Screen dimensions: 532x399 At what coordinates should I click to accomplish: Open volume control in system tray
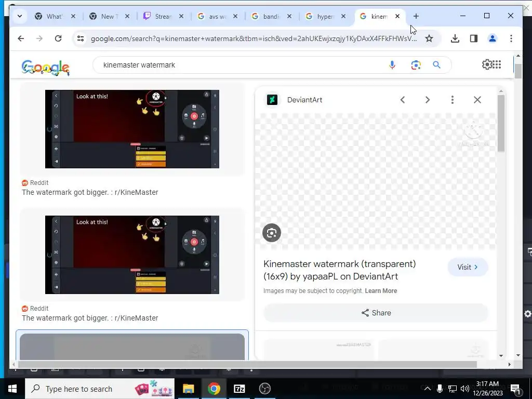(465, 389)
